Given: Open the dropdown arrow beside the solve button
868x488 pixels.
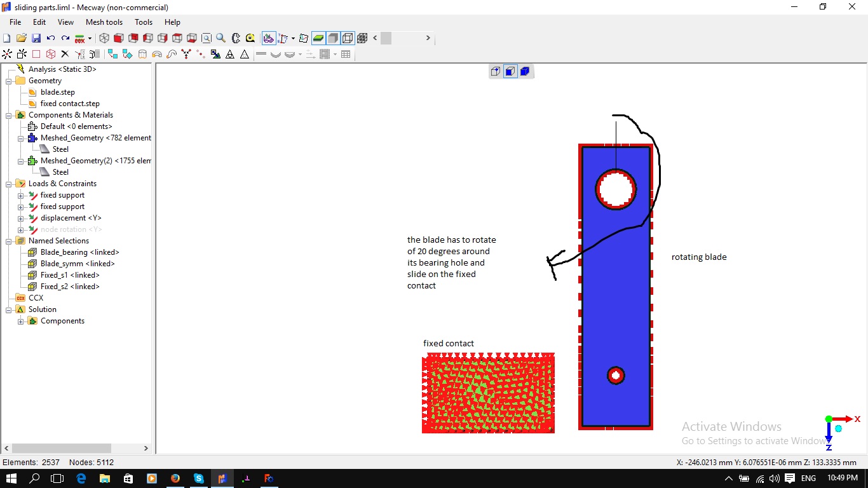Looking at the screenshot, I should click(90, 38).
